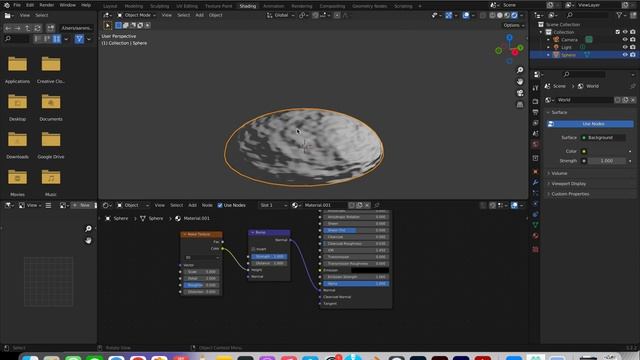This screenshot has width=640, height=360.
Task: Click the Use Nodes button in World Surface
Action: tap(591, 124)
